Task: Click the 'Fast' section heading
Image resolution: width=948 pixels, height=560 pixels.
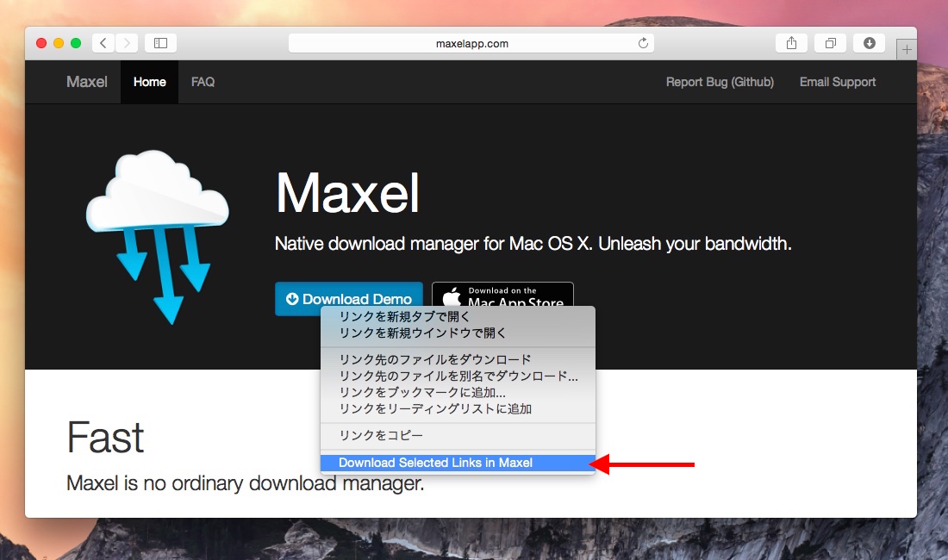Action: click(105, 438)
